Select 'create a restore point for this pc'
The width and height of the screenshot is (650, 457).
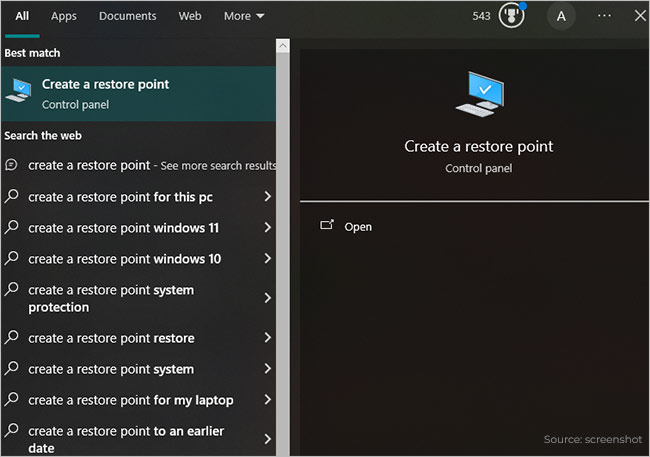point(138,197)
